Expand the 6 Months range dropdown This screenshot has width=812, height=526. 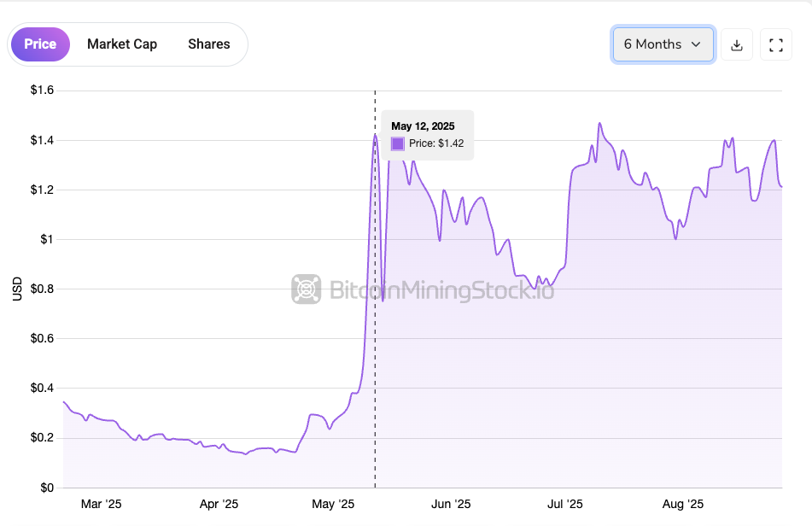pos(663,44)
